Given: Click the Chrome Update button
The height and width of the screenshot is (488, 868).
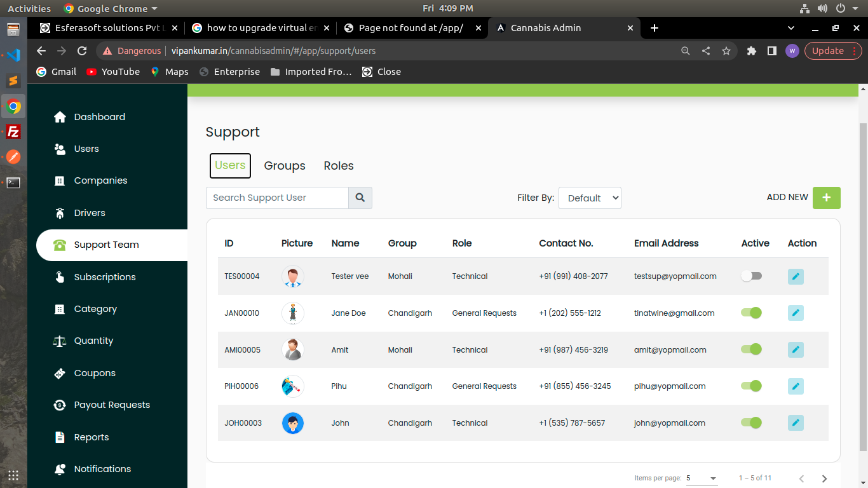Looking at the screenshot, I should [827, 51].
